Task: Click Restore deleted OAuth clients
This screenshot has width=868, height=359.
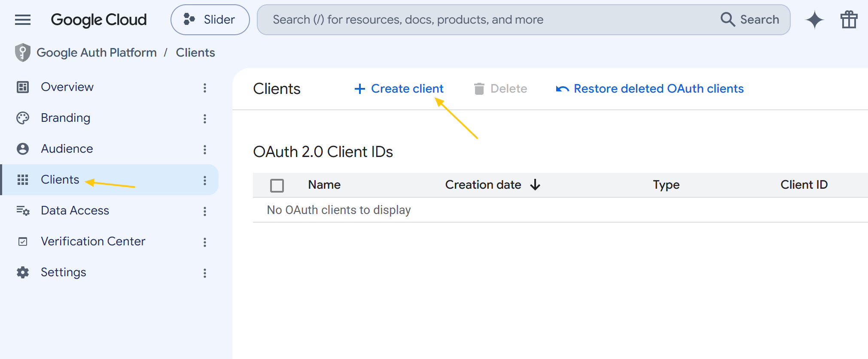Action: click(650, 89)
